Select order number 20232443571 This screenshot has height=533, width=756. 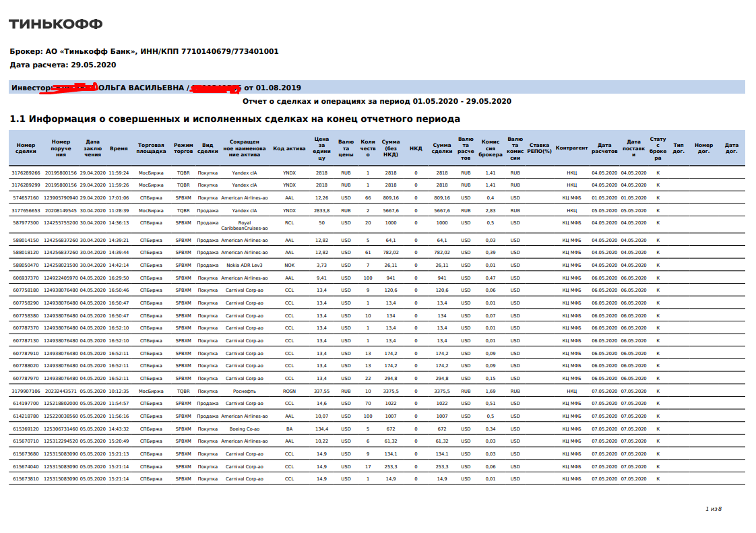pyautogui.click(x=61, y=391)
